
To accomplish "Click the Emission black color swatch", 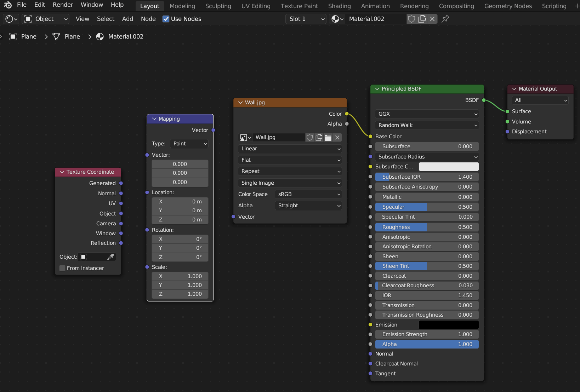I will coord(449,325).
